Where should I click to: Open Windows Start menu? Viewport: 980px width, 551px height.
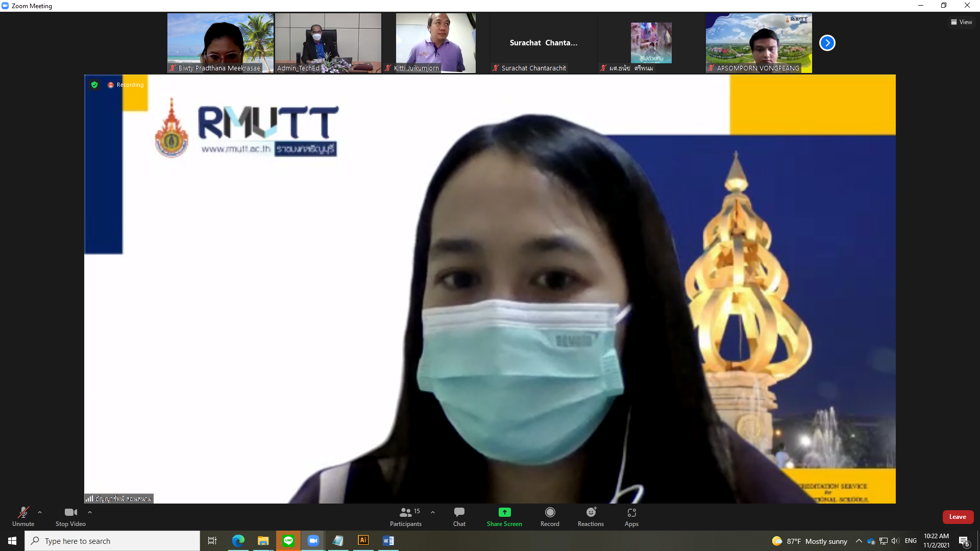12,541
